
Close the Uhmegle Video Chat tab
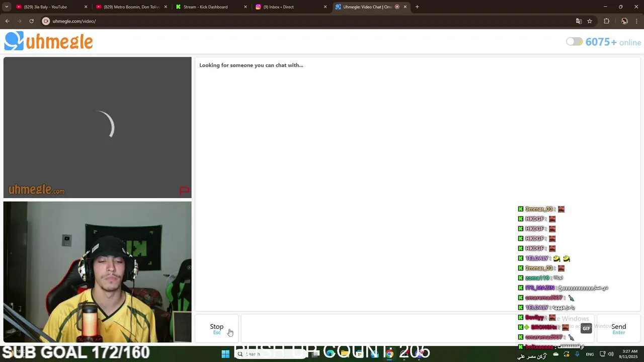coord(405,7)
